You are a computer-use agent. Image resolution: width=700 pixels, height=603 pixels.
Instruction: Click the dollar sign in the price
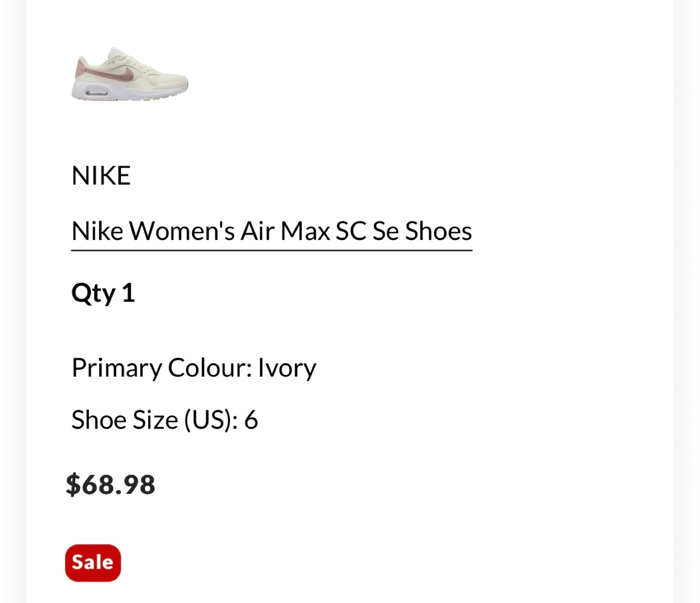click(72, 484)
